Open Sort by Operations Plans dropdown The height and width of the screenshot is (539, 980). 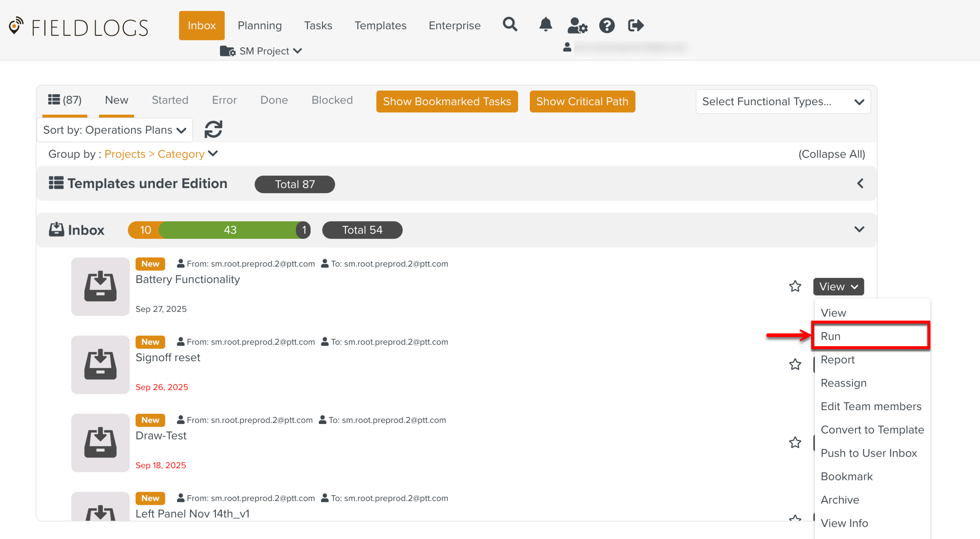click(x=114, y=130)
